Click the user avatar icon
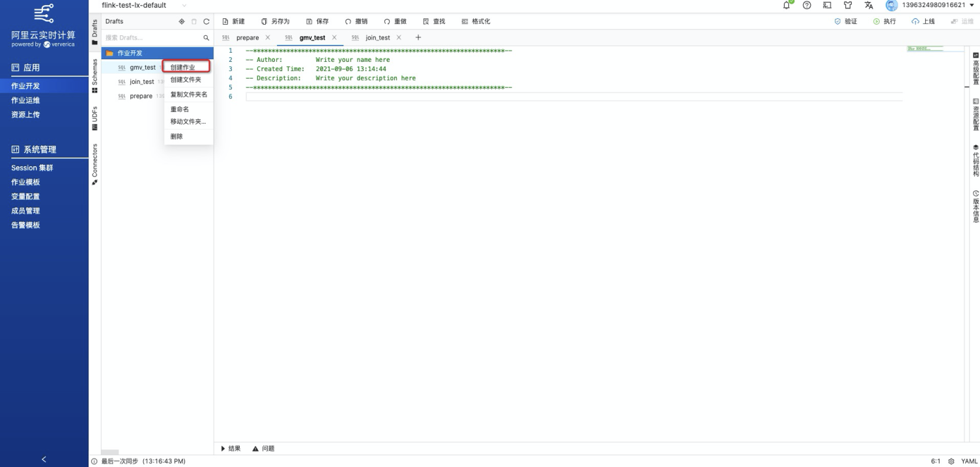Image resolution: width=980 pixels, height=467 pixels. 891,5
